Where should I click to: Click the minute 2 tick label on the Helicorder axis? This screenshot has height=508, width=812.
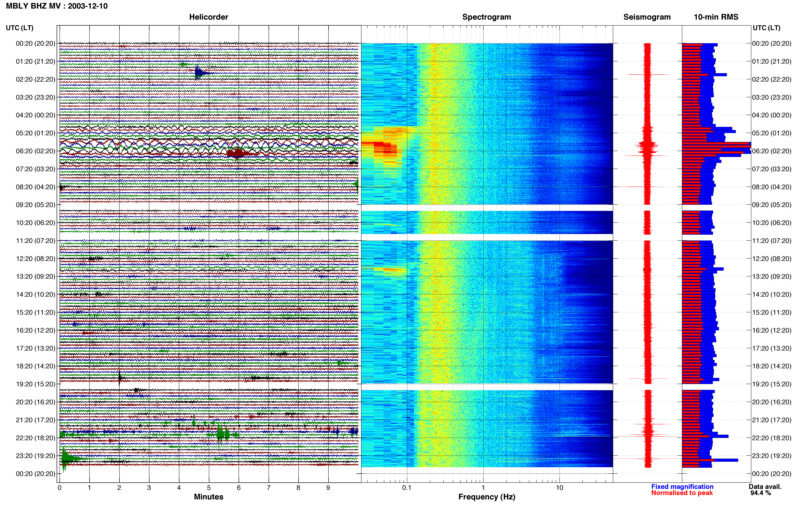119,487
